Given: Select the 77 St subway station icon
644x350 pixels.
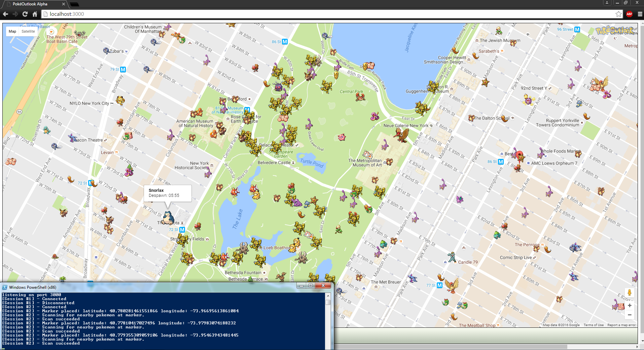Looking at the screenshot, I should tap(439, 285).
